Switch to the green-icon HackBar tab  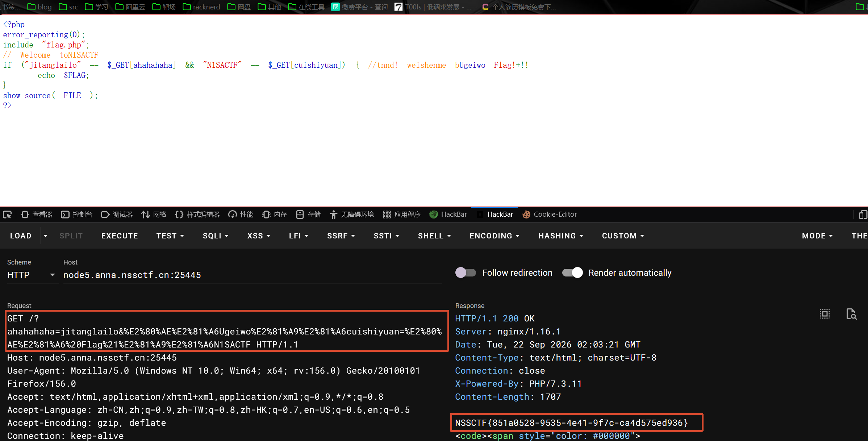point(448,215)
